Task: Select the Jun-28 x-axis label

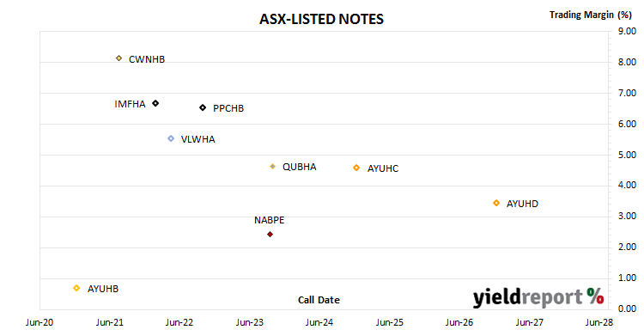Action: [x=599, y=322]
